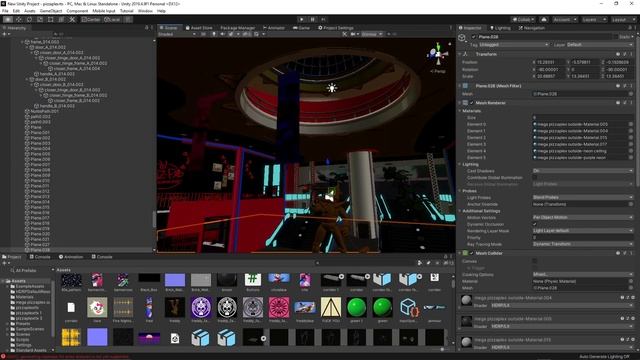
Task: Click the light gizmo in Scene view
Action: tap(332, 87)
